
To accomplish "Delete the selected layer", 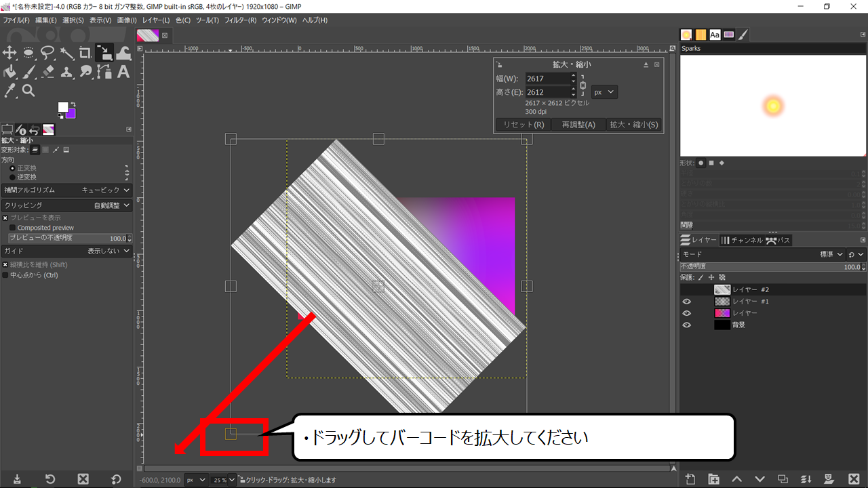I will click(852, 479).
